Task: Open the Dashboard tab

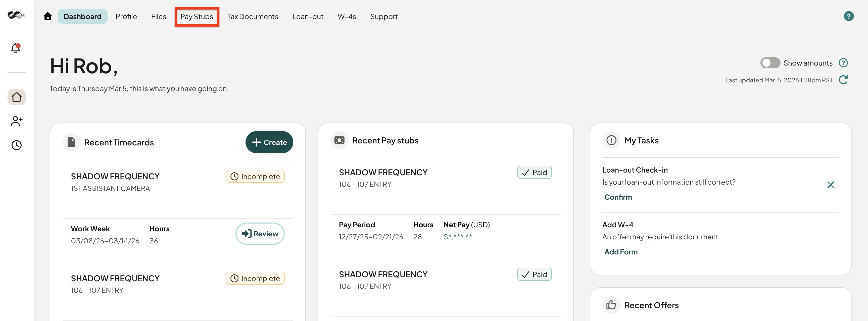Action: tap(83, 16)
